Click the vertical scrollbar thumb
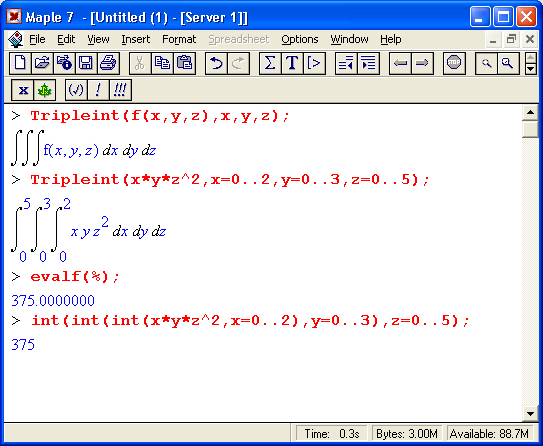 coord(530,130)
